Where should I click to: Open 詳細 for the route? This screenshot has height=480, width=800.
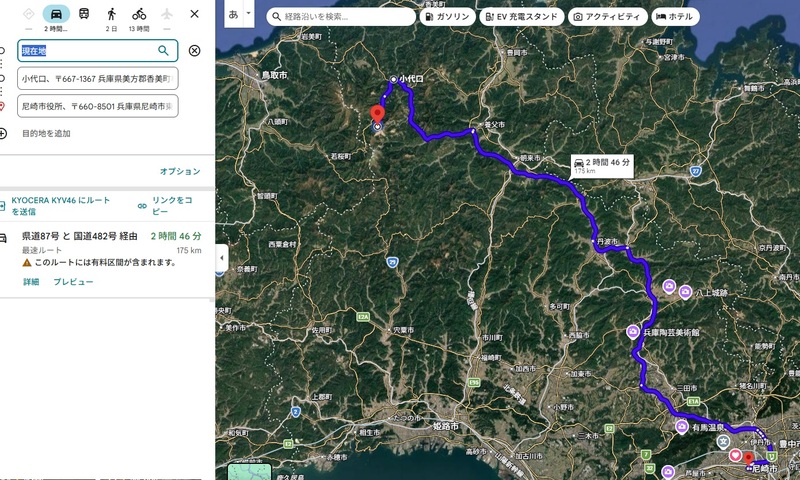point(31,282)
